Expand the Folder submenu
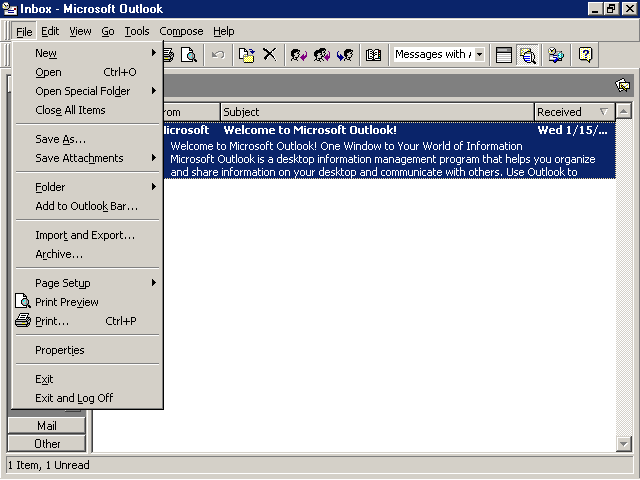Screen dimensions: 640x480 153,187
